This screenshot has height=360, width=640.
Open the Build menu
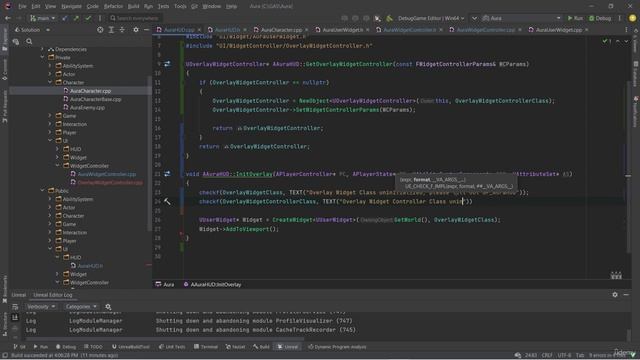[133, 7]
